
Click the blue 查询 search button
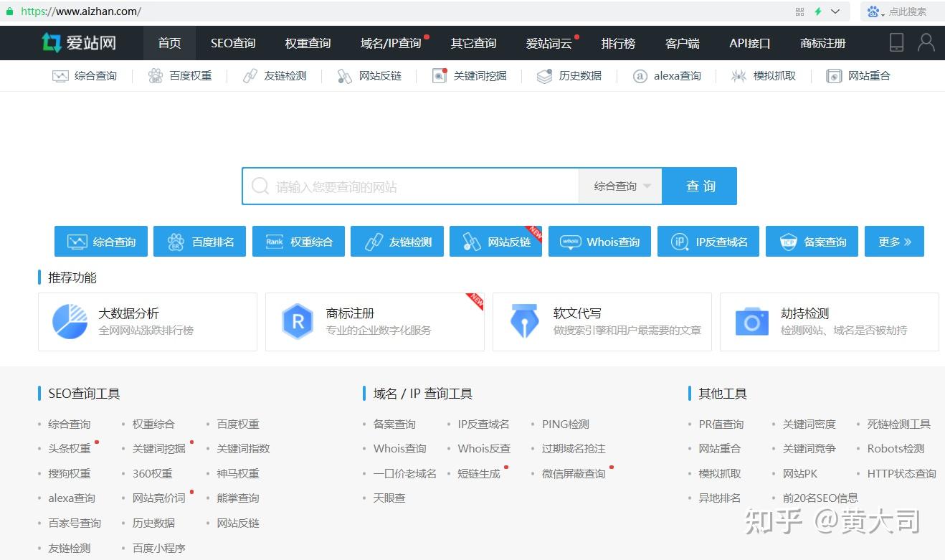699,186
